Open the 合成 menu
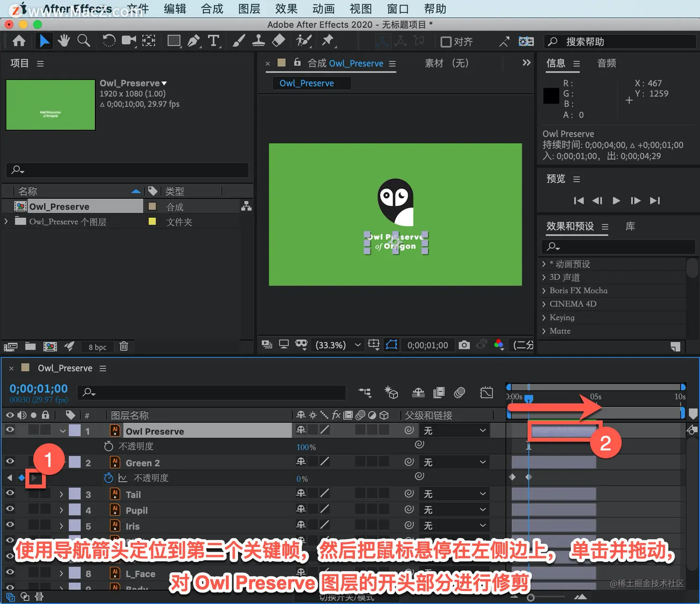 pos(212,8)
